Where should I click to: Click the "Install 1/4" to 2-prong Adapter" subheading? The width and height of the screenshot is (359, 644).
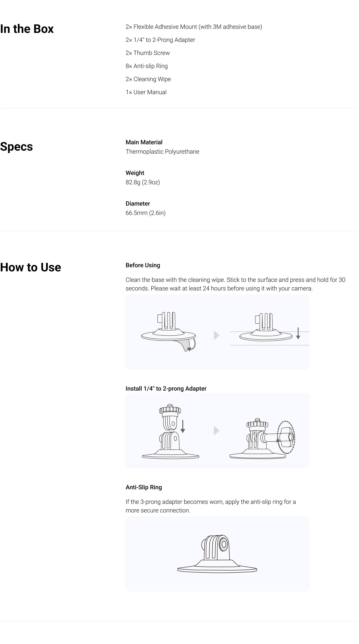point(166,389)
